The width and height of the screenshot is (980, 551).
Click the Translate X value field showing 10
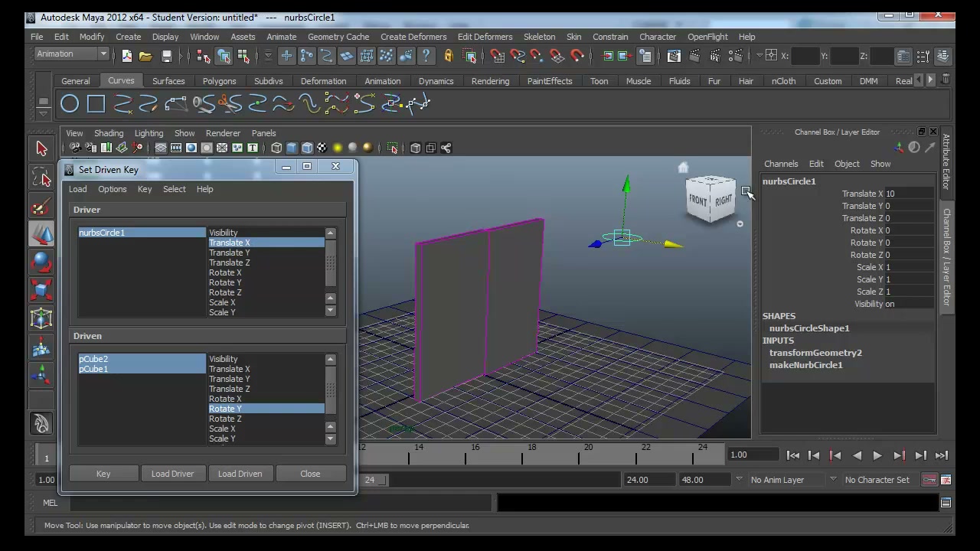click(x=910, y=194)
